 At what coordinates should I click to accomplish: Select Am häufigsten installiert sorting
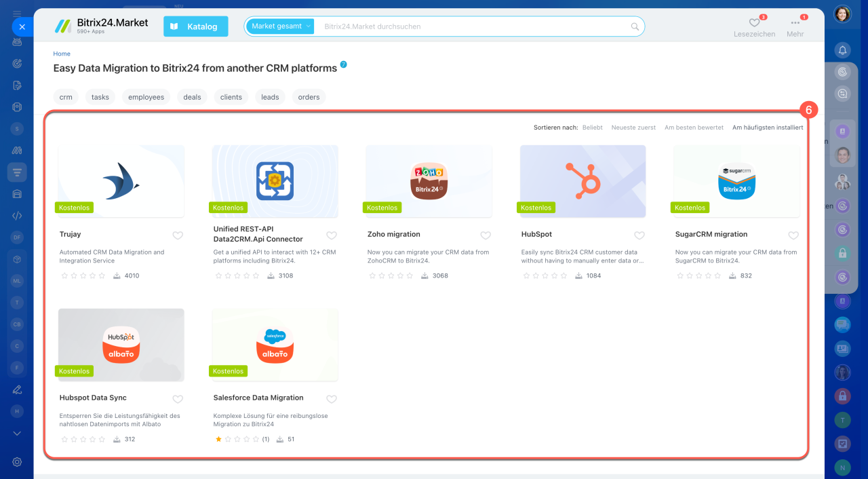pos(768,128)
